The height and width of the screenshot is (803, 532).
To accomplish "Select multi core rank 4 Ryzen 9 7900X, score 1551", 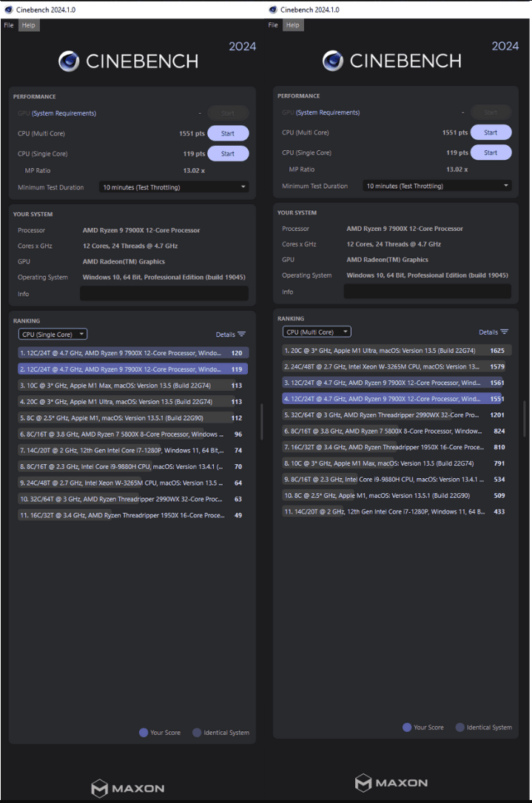I will pos(397,398).
